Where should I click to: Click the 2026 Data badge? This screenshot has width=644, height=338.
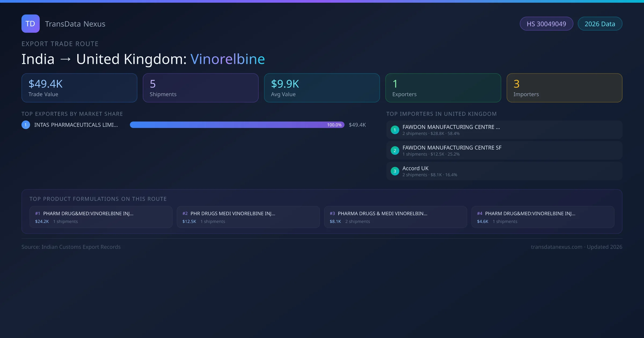(600, 24)
